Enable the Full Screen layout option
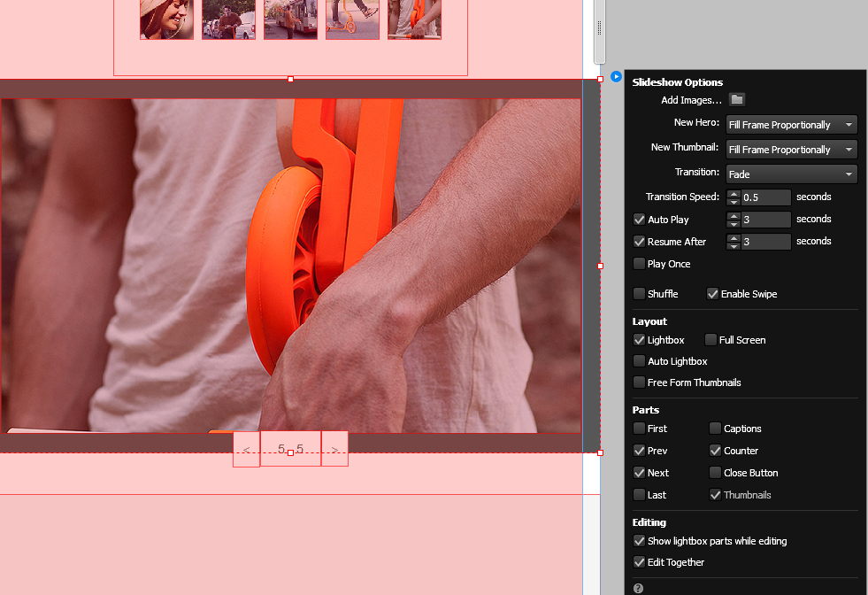 (711, 339)
